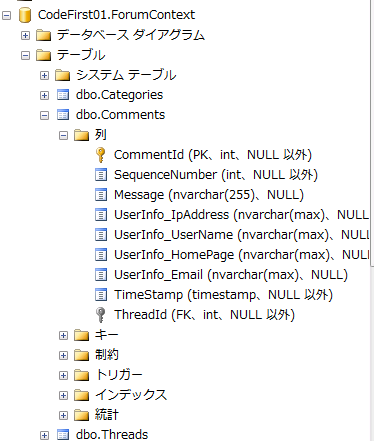Collapse the 列 columns folder

pos(63,135)
